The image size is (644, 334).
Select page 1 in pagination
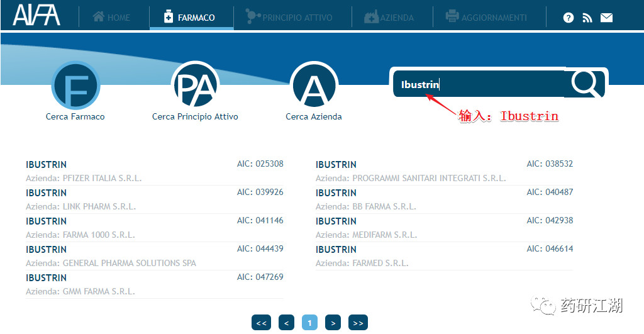pos(309,323)
